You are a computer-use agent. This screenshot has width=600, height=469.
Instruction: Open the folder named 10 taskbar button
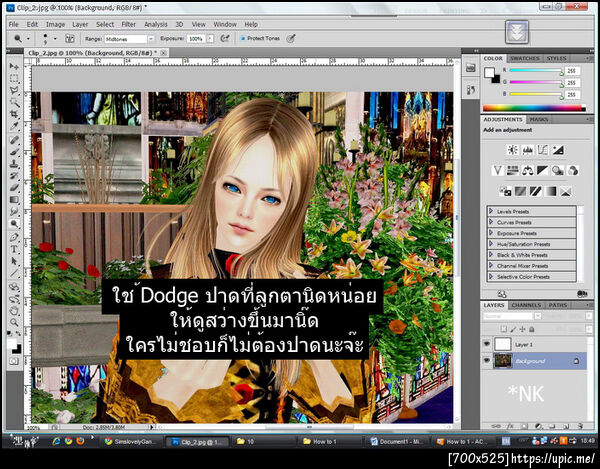point(264,441)
